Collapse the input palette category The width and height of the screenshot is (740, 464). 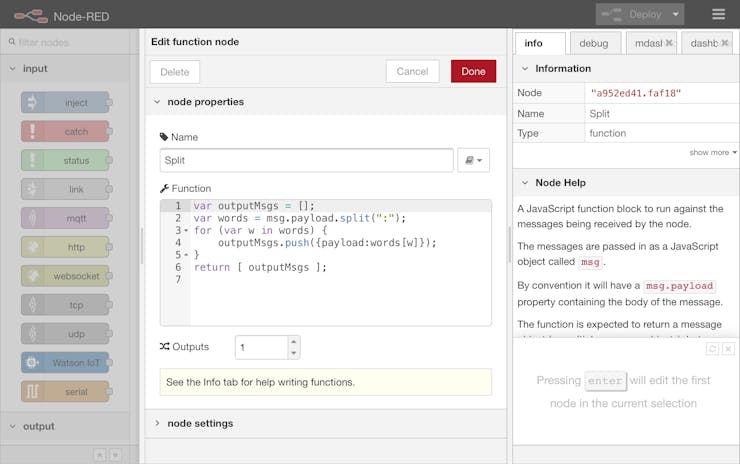point(12,68)
